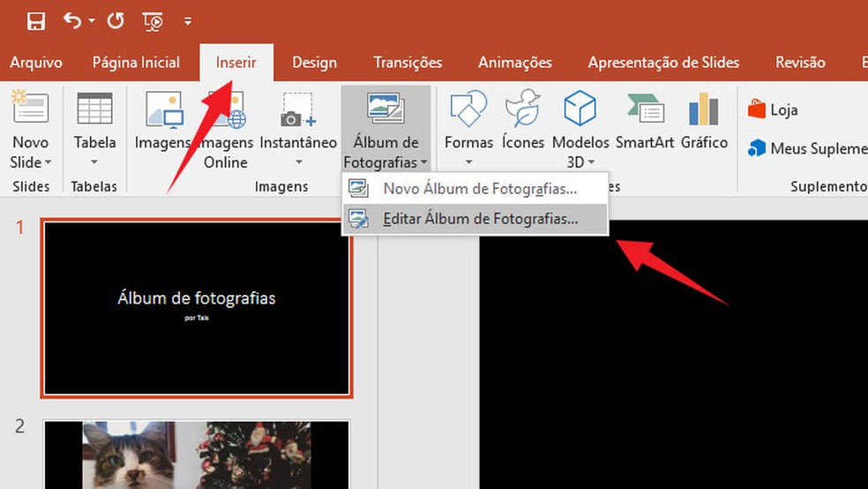Click the Undo arrow icon
Image resolution: width=868 pixels, height=489 pixels.
(x=72, y=20)
